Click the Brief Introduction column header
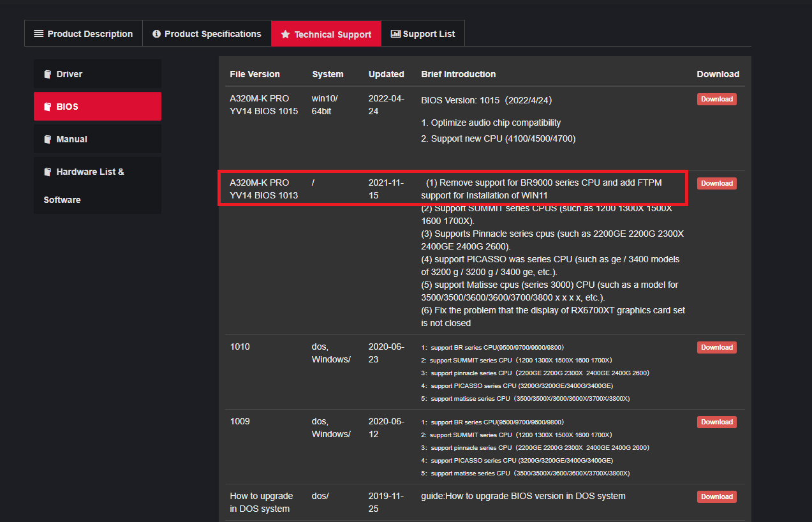 coord(459,74)
